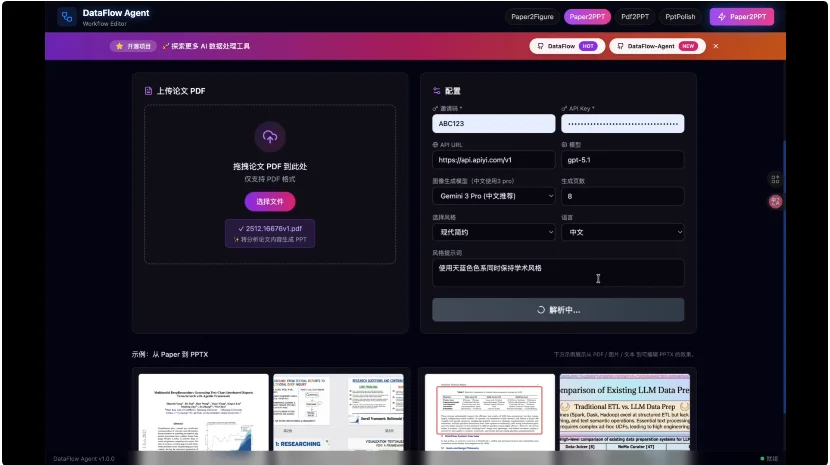Click the model field showing gpt-5.1
830x465 pixels.
(x=622, y=160)
